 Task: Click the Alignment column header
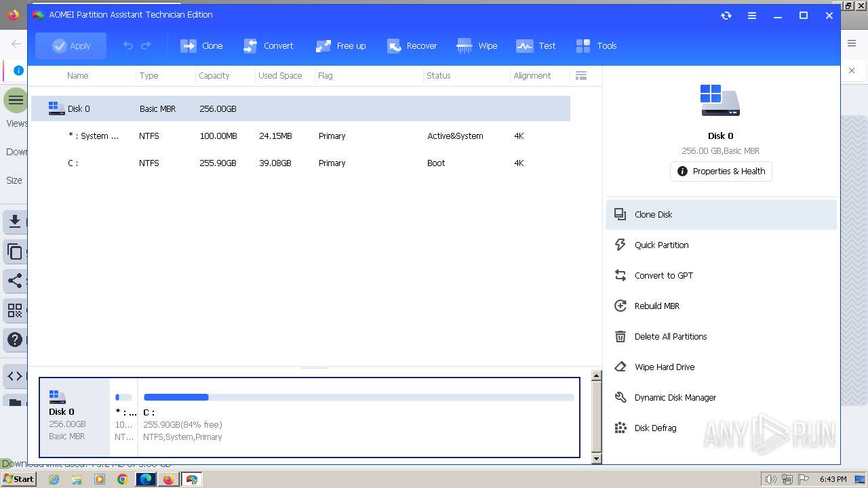[x=532, y=75]
